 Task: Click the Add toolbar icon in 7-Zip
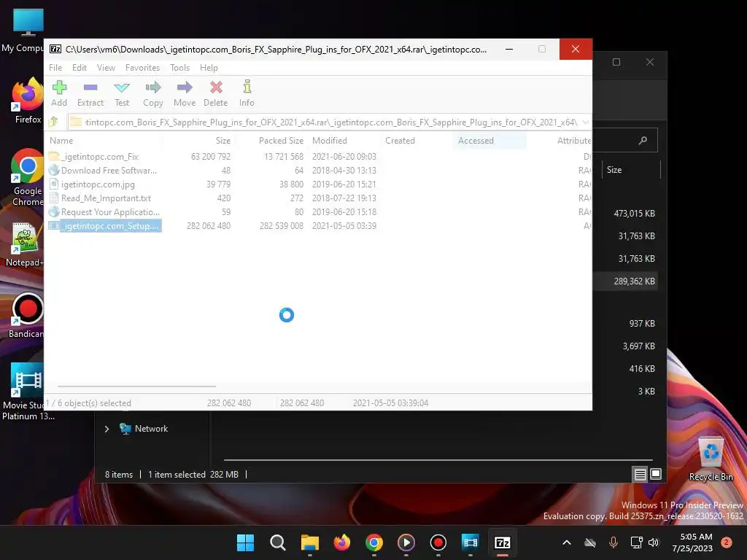tap(59, 93)
